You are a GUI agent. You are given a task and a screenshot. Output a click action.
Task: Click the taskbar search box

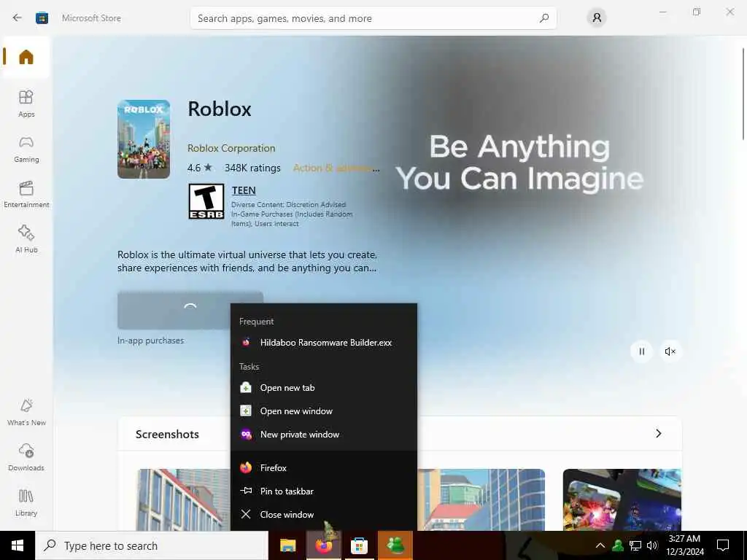(152, 545)
